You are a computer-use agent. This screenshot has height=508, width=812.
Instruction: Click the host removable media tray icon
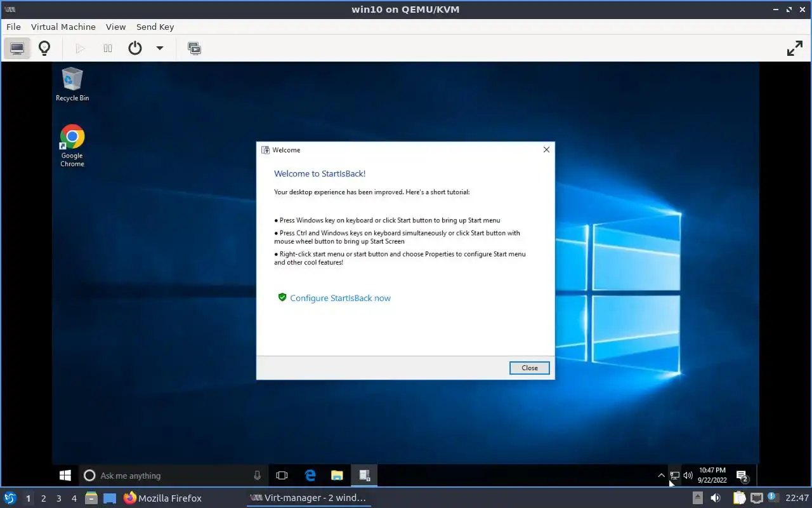point(697,498)
